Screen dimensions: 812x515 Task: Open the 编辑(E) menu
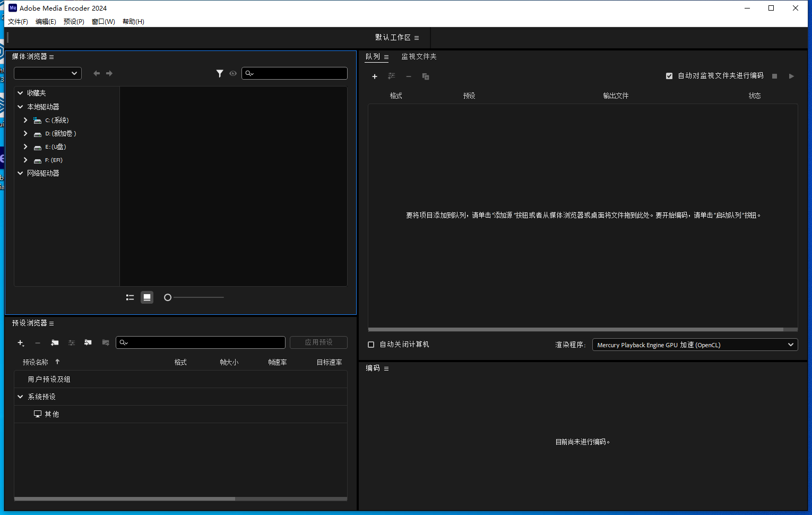coord(46,22)
